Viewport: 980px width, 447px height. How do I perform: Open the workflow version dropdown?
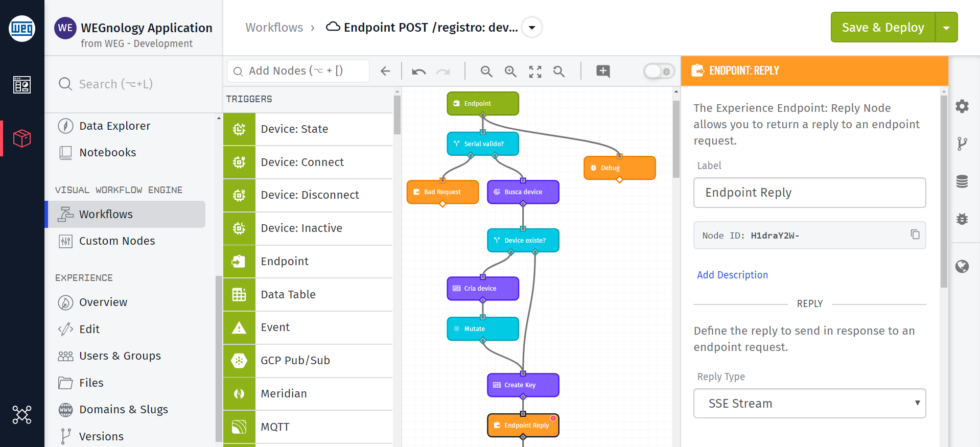click(532, 27)
